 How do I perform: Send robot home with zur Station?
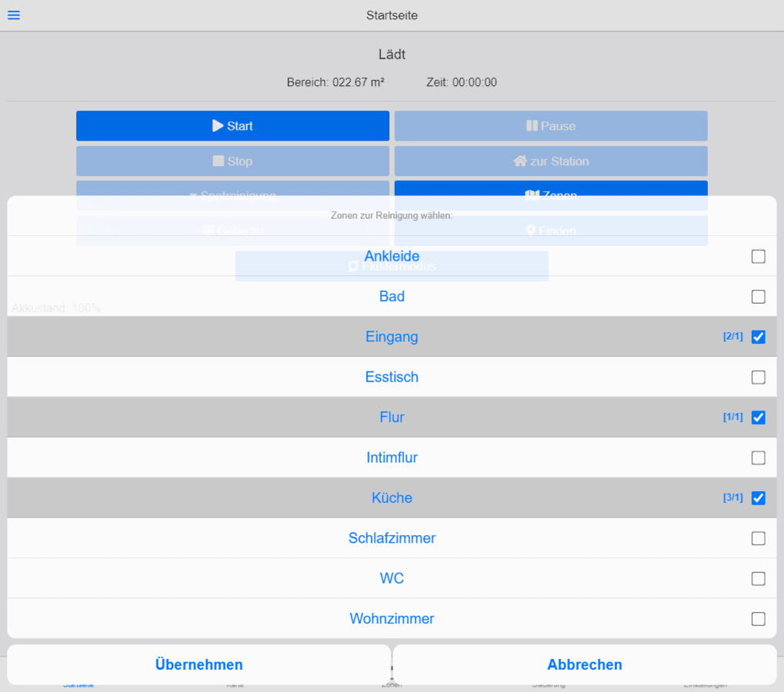pyautogui.click(x=551, y=161)
